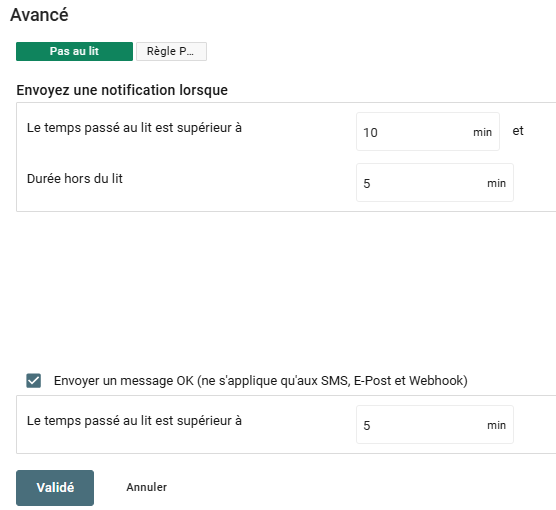Viewport: 556px width, 510px height.
Task: Uncheck the "Envoyer un message OK" checkbox
Action: pos(34,381)
